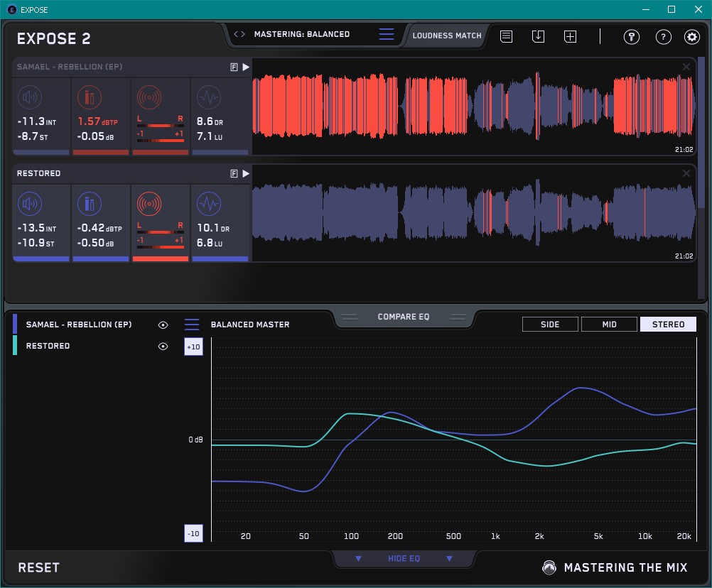Screen dimensions: 712x588
Task: Toggle the Loudness Match button
Action: click(x=447, y=35)
